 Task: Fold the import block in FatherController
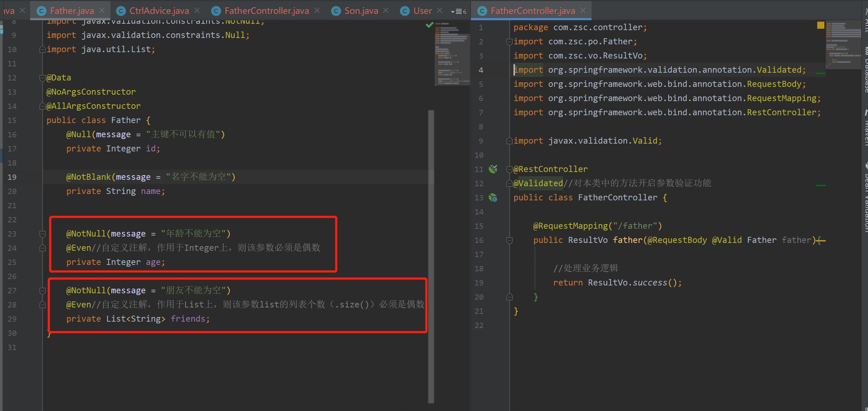pos(509,42)
